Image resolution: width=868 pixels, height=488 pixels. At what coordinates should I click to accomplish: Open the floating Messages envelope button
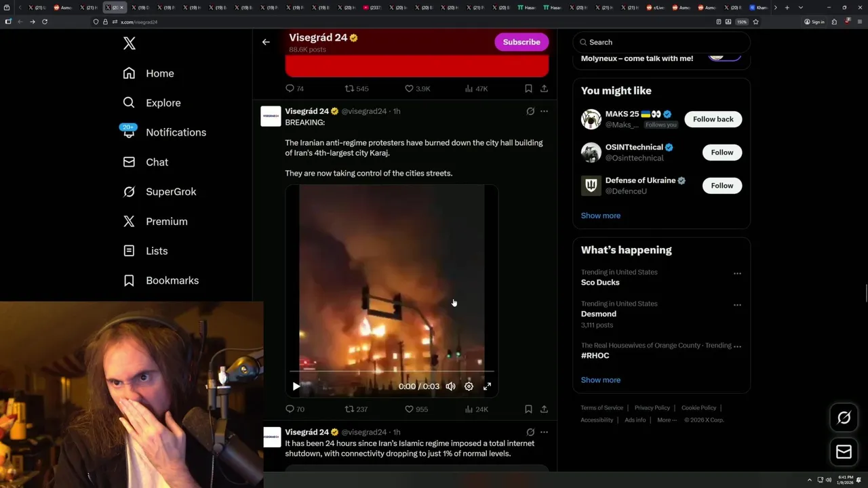844,452
